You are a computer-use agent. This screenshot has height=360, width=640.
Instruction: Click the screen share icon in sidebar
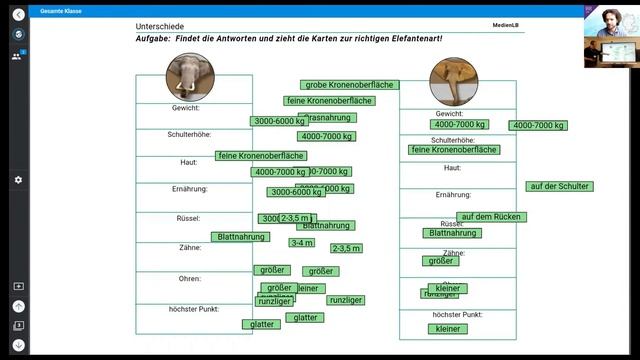click(x=18, y=286)
